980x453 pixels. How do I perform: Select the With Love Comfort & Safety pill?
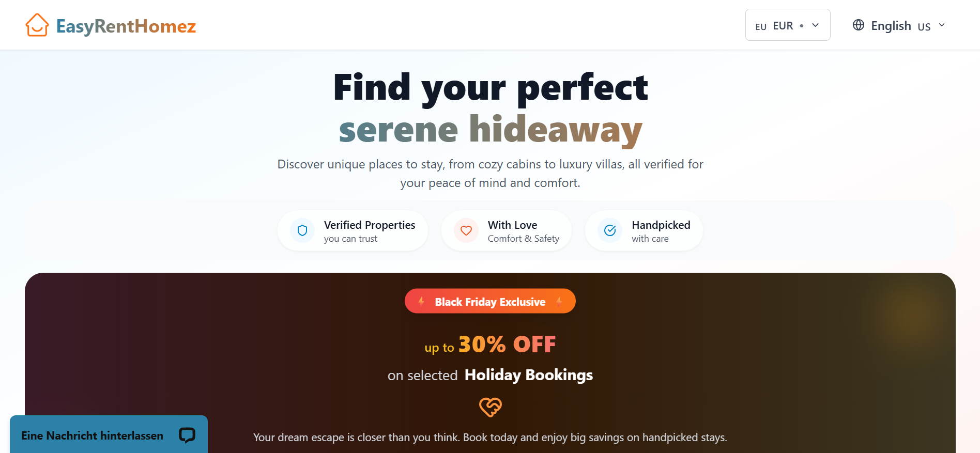coord(507,230)
